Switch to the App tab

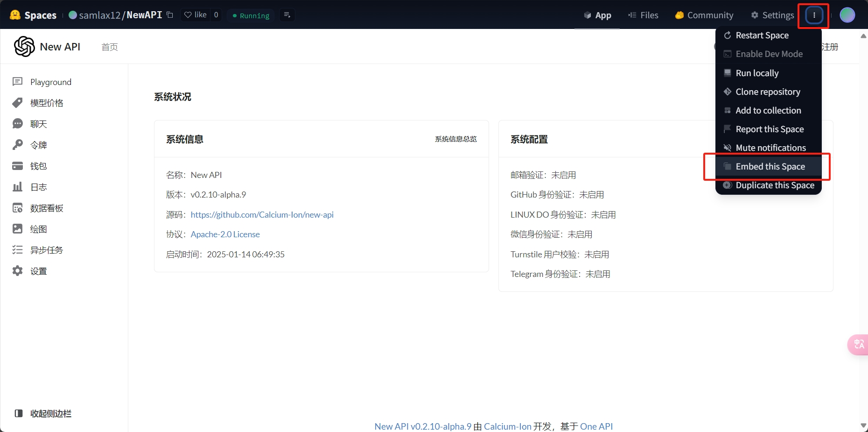click(597, 15)
